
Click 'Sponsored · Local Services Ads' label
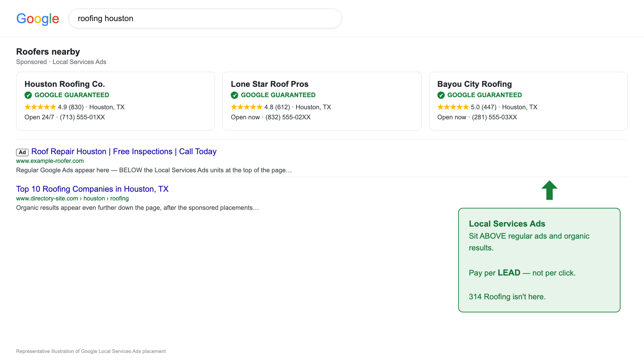(61, 62)
